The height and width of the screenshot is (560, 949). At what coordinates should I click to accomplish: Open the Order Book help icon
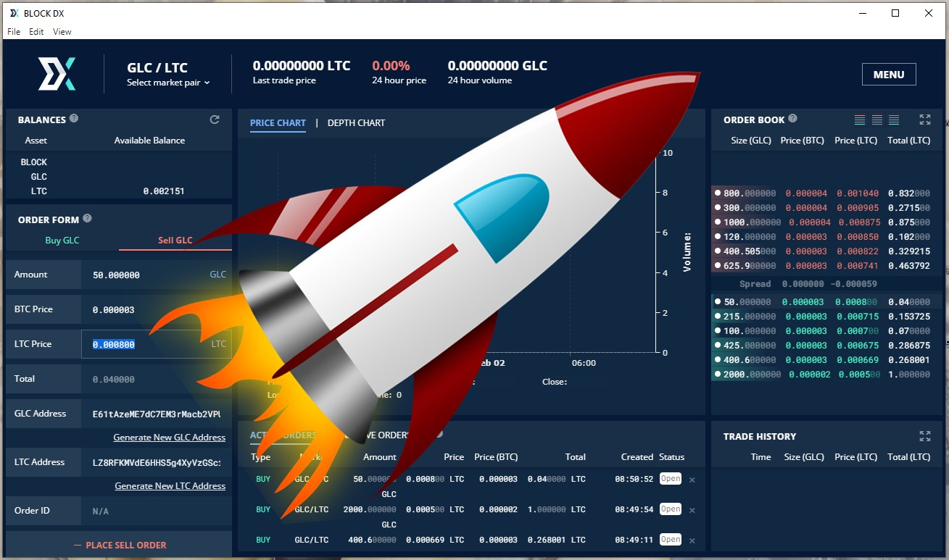point(792,119)
